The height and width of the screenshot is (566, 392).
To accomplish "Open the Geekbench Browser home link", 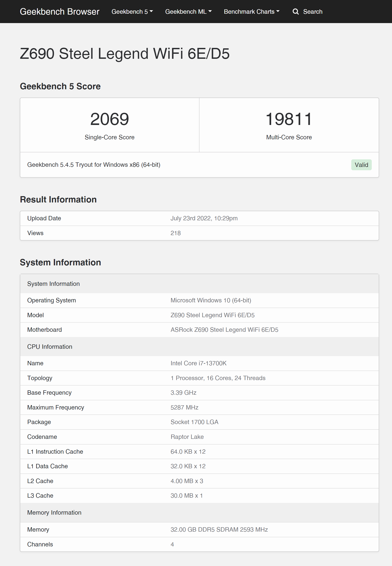I will point(59,12).
